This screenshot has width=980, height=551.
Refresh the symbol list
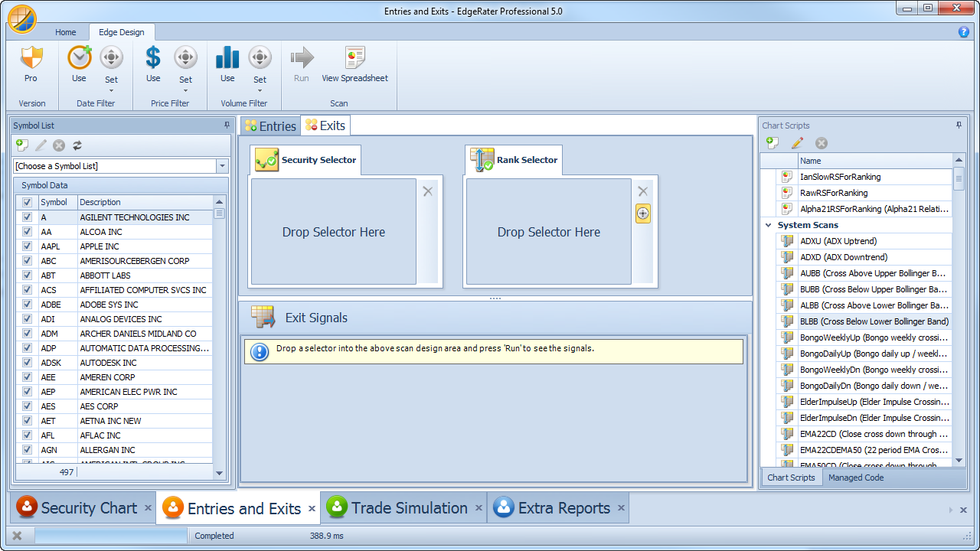click(x=77, y=145)
